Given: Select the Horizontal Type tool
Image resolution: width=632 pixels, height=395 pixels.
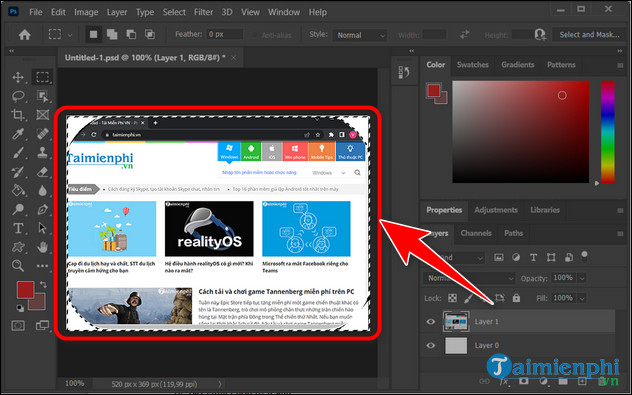Looking at the screenshot, I should coord(18,228).
